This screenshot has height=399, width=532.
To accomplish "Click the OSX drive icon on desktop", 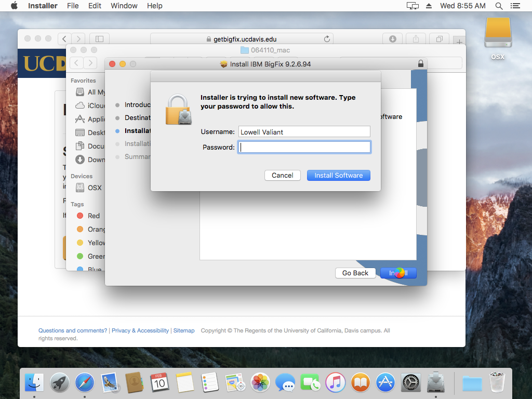I will tap(498, 33).
